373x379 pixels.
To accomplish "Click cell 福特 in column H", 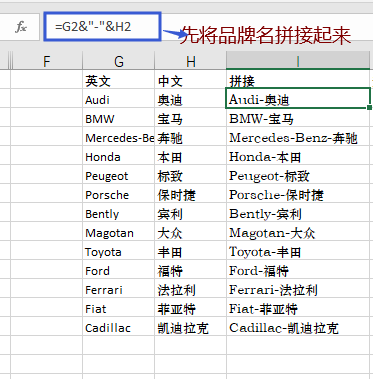I will tap(191, 270).
